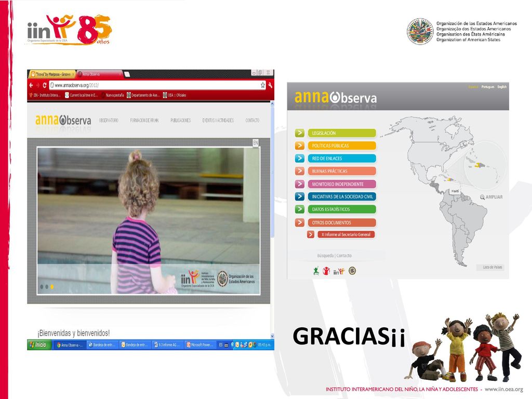The image size is (532, 399).
Task: Click the red Save the Children logo
Action: coord(326,271)
